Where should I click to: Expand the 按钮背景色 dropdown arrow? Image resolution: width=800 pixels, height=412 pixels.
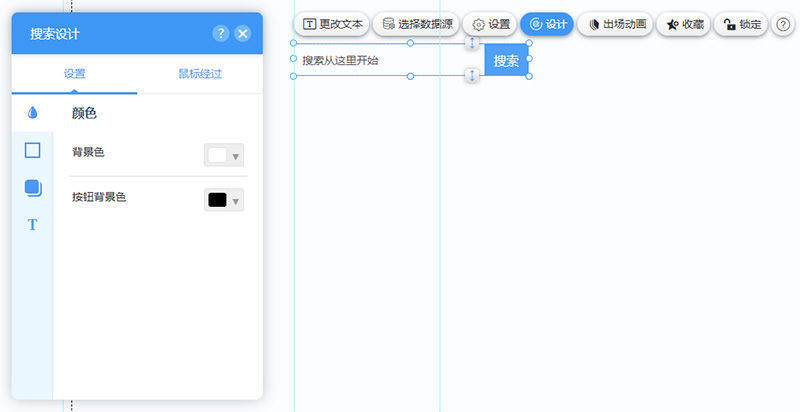click(x=236, y=201)
